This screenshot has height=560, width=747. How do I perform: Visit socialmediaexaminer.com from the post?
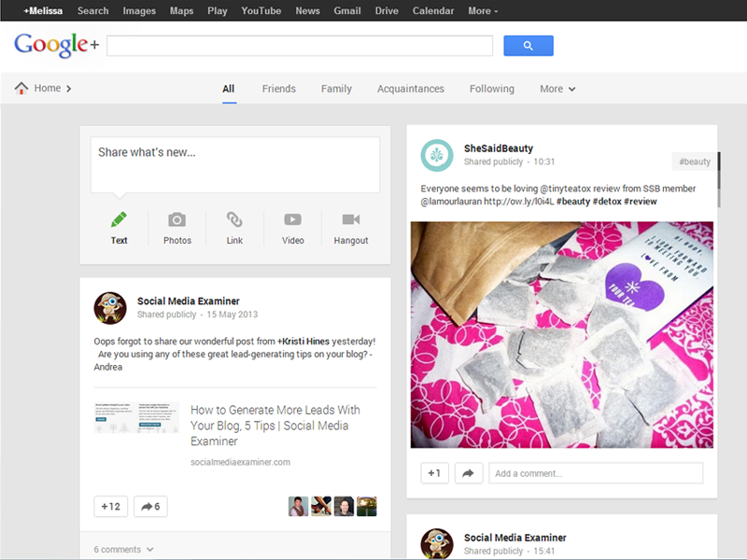(240, 462)
